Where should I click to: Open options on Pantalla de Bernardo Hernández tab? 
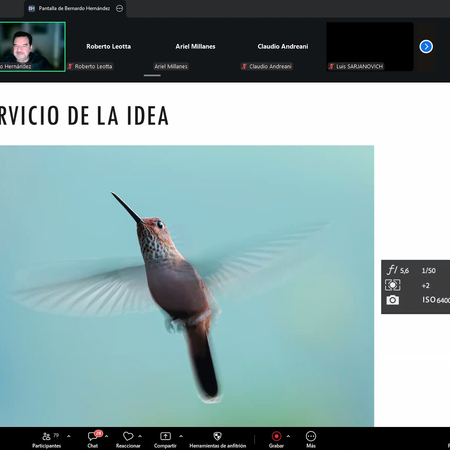119,8
